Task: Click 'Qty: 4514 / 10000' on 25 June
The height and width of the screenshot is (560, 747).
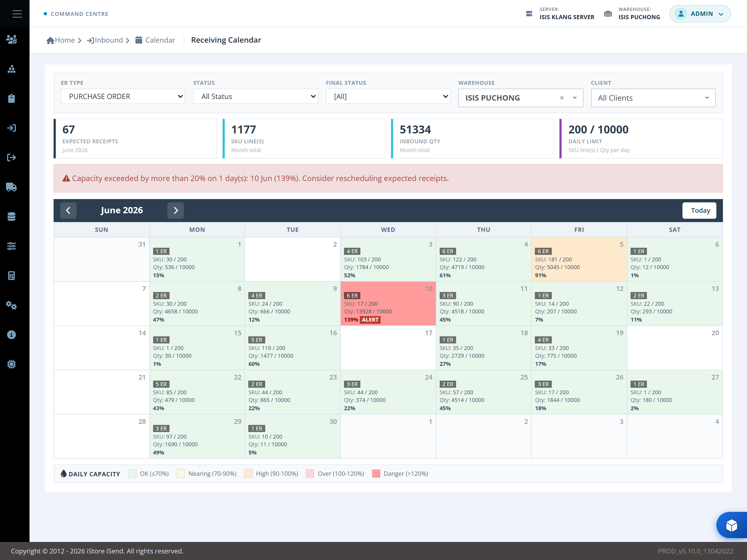Action: pyautogui.click(x=462, y=400)
